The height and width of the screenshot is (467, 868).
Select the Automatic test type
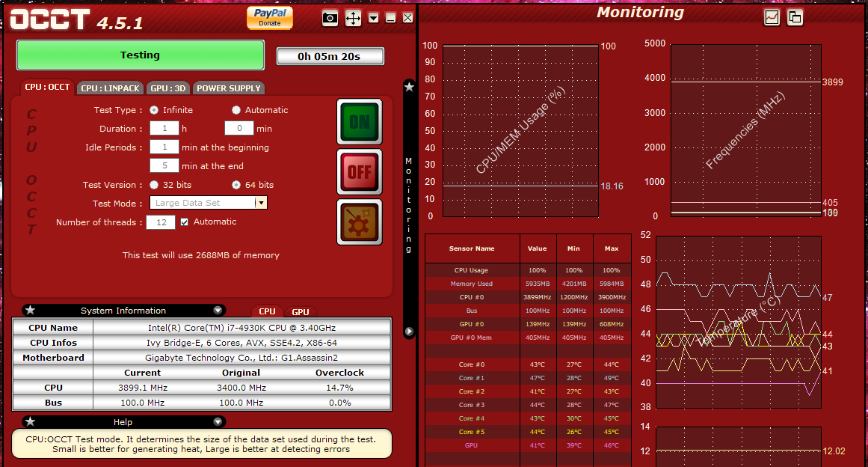click(x=236, y=110)
